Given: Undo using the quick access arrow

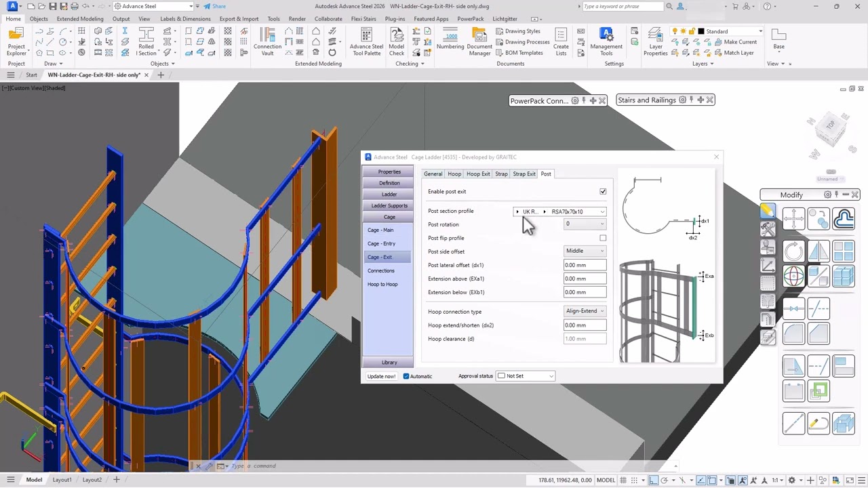Looking at the screenshot, I should pyautogui.click(x=85, y=6).
